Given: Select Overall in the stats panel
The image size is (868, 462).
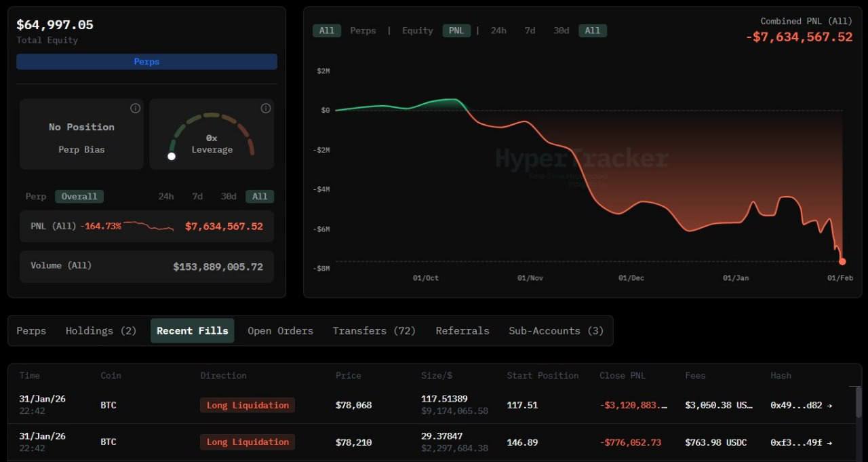Looking at the screenshot, I should (79, 196).
